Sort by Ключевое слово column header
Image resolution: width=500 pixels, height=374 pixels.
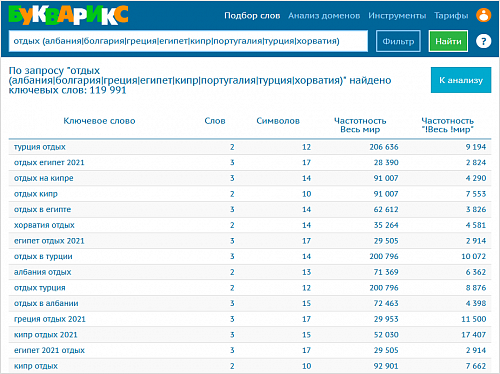99,121
